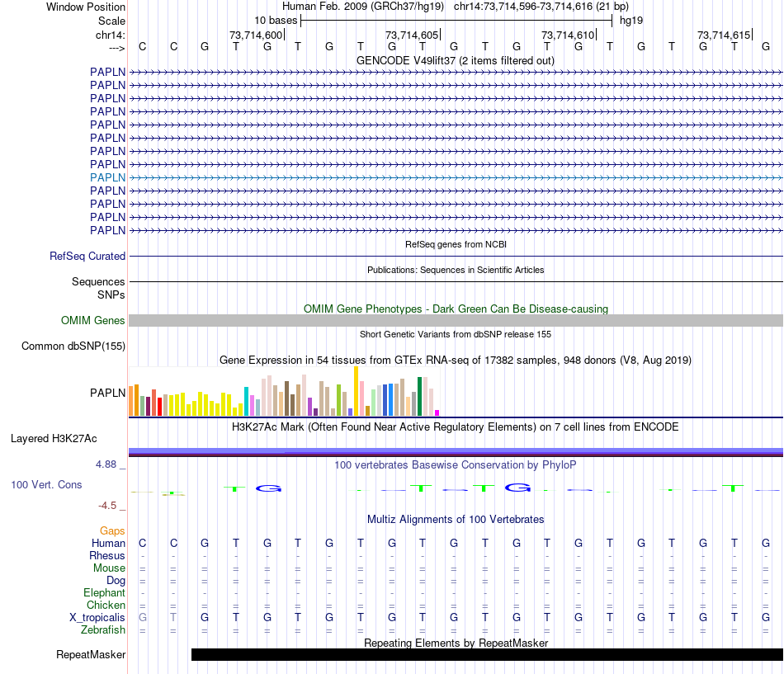Click the SNPs track label

(111, 295)
